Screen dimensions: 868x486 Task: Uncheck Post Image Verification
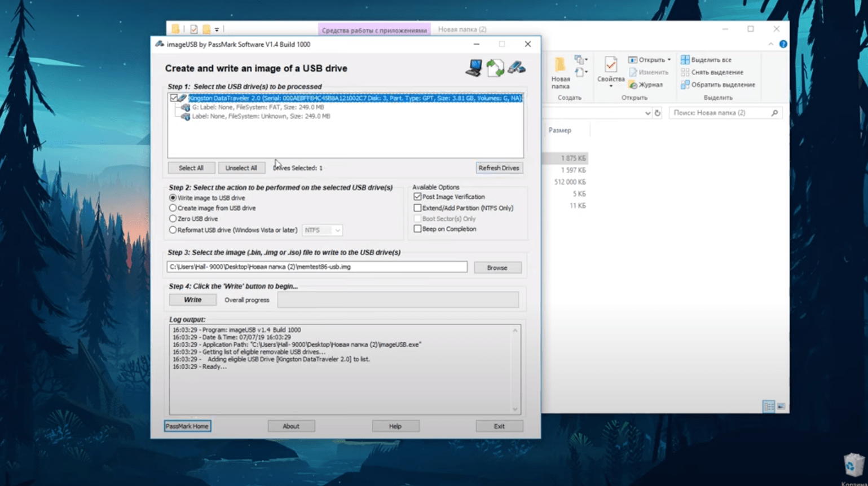(417, 197)
